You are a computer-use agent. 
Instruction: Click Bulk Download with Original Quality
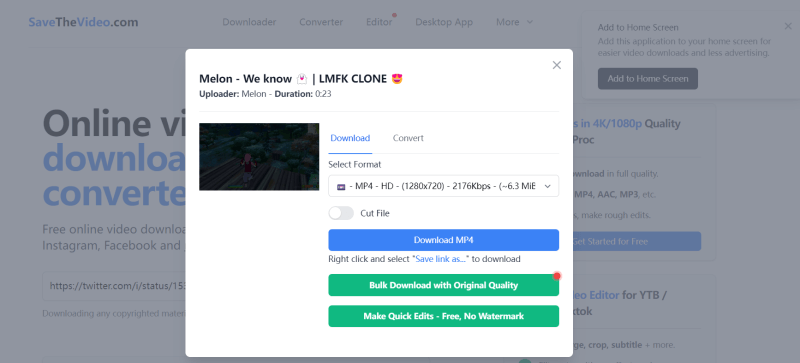[x=443, y=285]
